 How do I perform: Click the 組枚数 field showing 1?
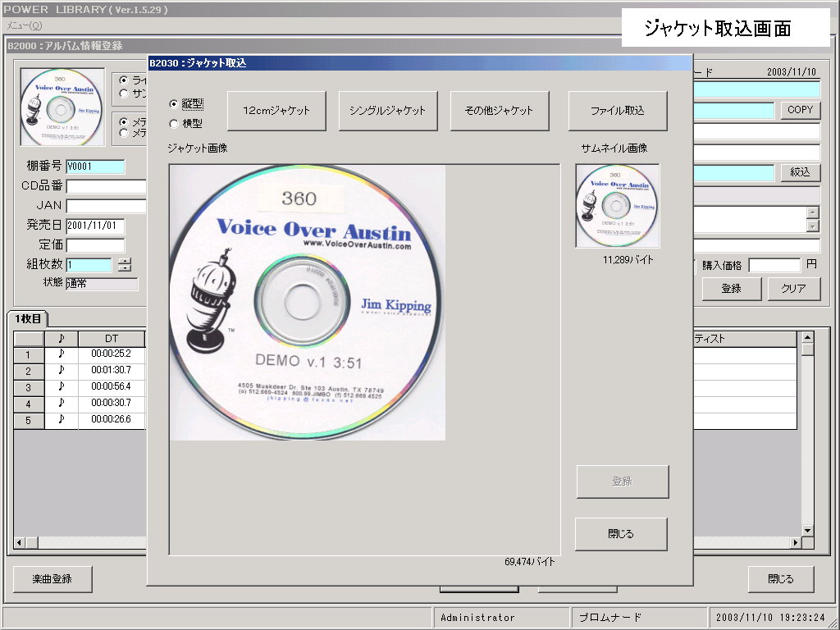[89, 265]
